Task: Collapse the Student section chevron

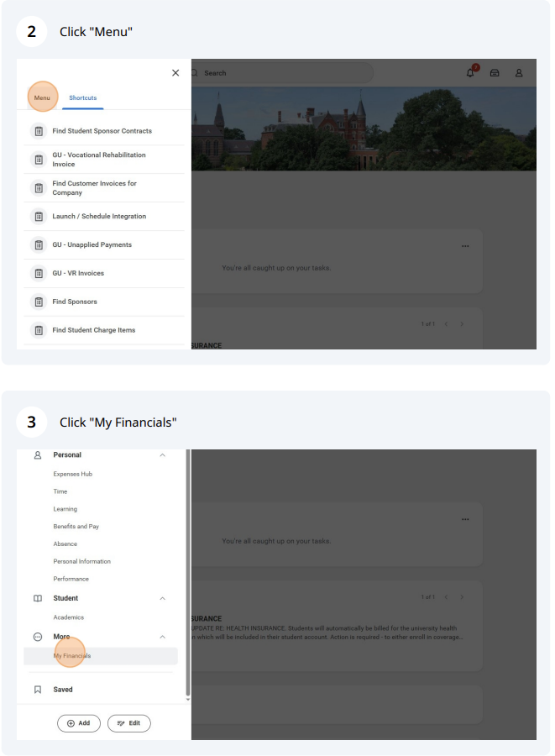Action: coord(162,599)
